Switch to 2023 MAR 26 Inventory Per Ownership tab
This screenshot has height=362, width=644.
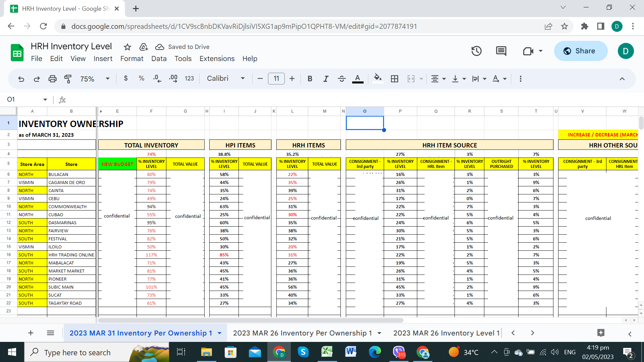point(302,333)
